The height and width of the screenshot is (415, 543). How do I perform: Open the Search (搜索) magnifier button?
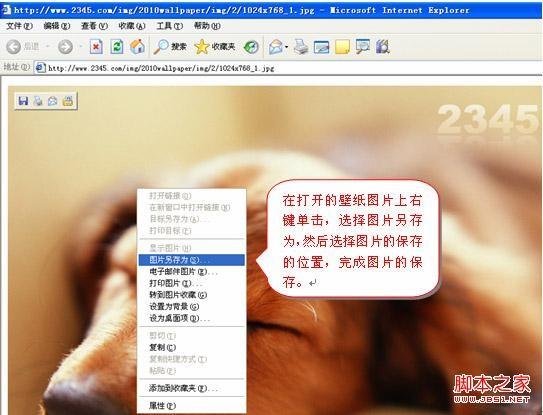(170, 46)
